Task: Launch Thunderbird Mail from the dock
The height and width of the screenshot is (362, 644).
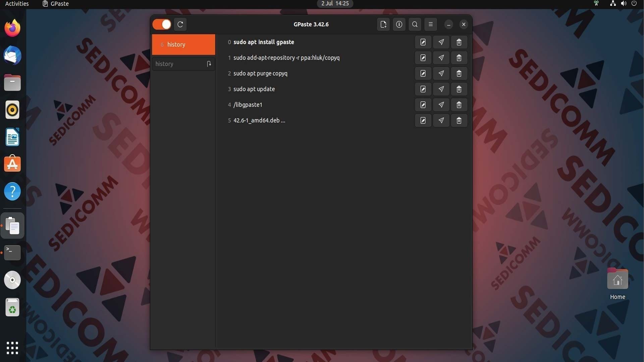Action: [x=12, y=55]
